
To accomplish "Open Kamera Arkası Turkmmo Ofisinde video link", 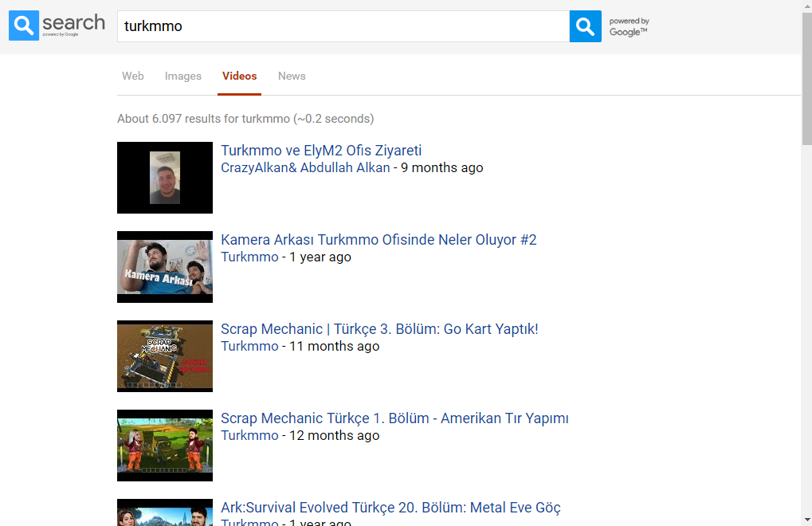I will (x=379, y=240).
